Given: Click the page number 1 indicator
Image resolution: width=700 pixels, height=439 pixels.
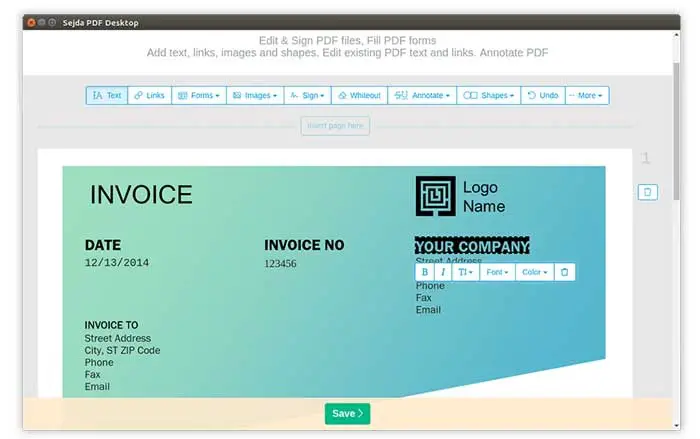Looking at the screenshot, I should (x=646, y=158).
